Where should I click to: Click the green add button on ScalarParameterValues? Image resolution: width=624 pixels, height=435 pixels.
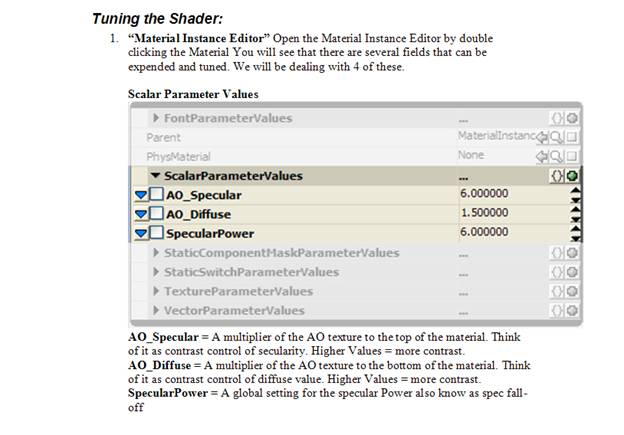(572, 176)
